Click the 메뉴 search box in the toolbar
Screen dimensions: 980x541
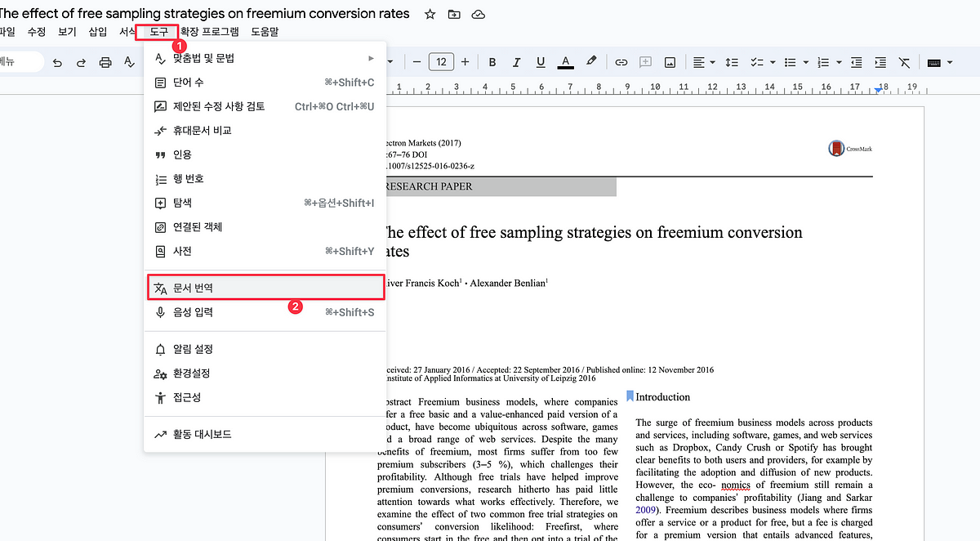(x=20, y=62)
